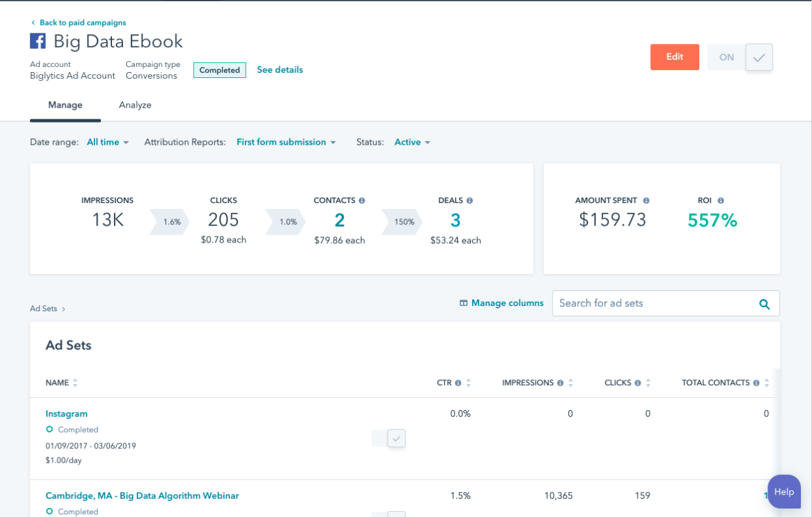Click the deals count 3 link
Image resolution: width=812 pixels, height=517 pixels.
(x=456, y=220)
